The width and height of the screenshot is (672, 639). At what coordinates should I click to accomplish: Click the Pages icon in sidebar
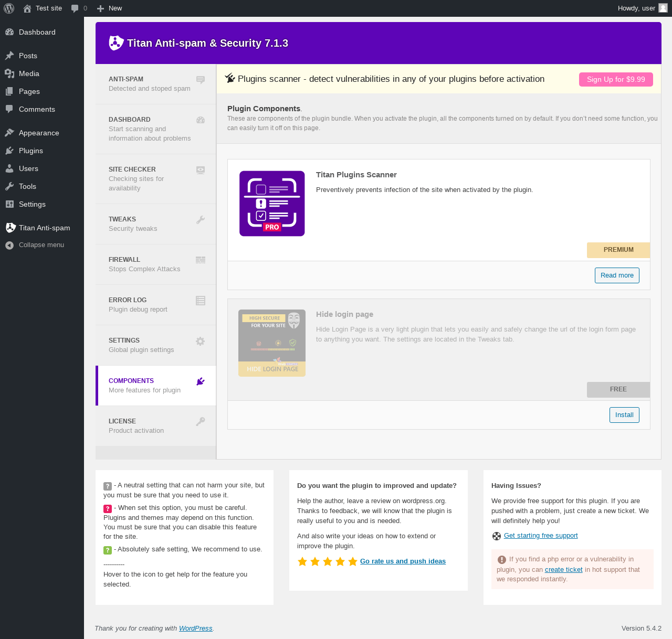coord(9,91)
